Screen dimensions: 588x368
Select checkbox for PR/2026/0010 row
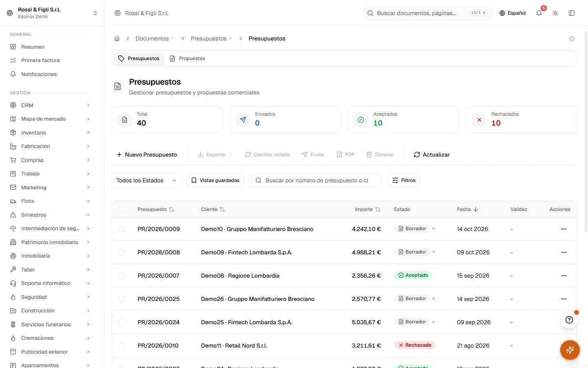121,346
